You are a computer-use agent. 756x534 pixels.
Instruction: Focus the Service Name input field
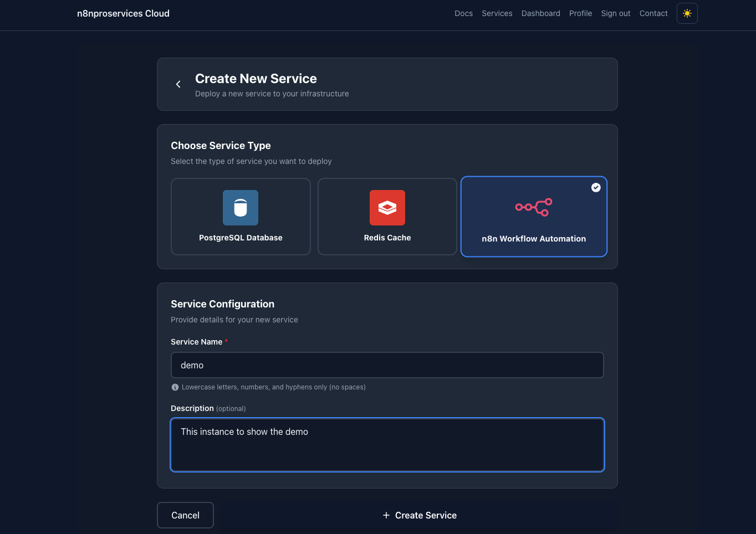tap(387, 365)
